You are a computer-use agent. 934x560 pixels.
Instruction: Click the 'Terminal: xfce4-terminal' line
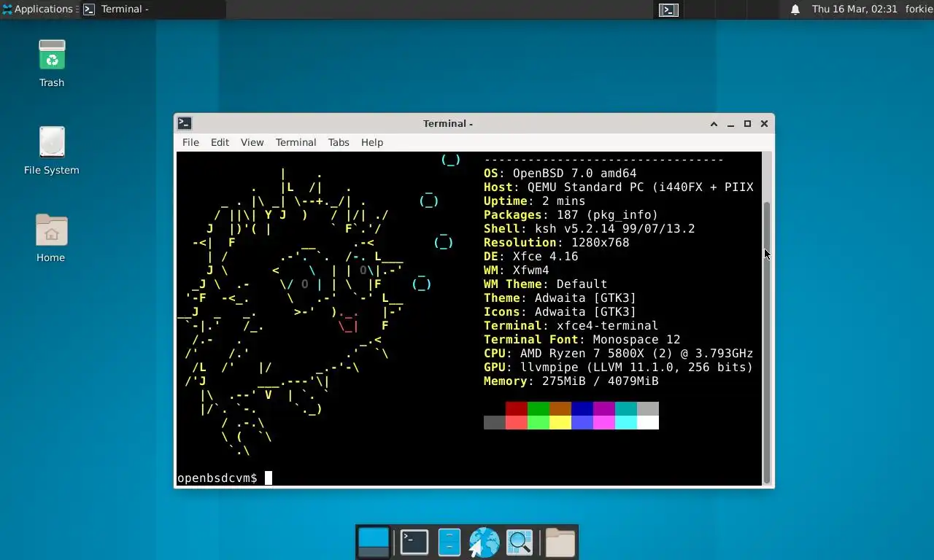[571, 326]
